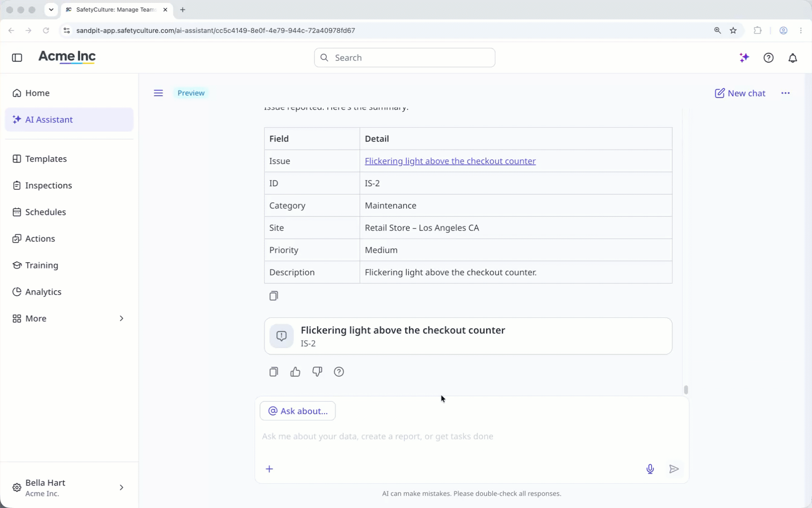The height and width of the screenshot is (508, 812).
Task: Select AI Assistant in sidebar
Action: (x=69, y=120)
